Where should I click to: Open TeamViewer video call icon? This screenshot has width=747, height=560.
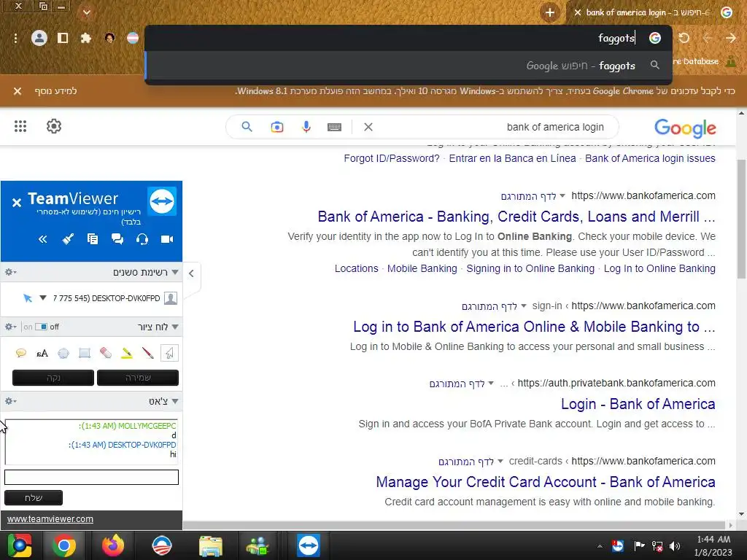pyautogui.click(x=167, y=239)
